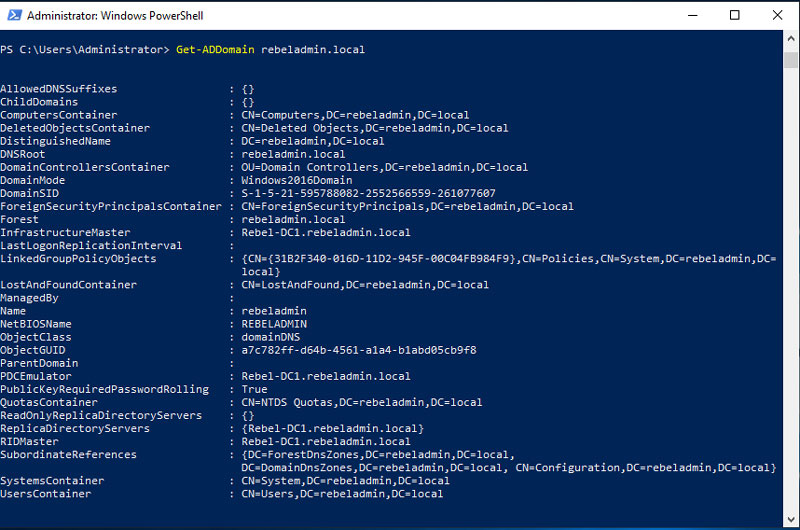Maximize the PowerShell window
Viewport: 800px width, 530px height.
pyautogui.click(x=735, y=15)
